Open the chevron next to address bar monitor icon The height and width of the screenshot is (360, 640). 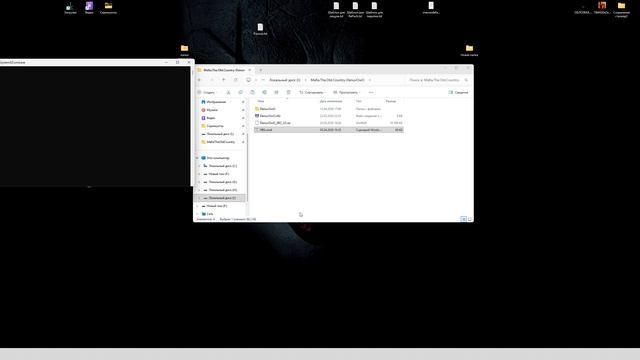click(256, 80)
